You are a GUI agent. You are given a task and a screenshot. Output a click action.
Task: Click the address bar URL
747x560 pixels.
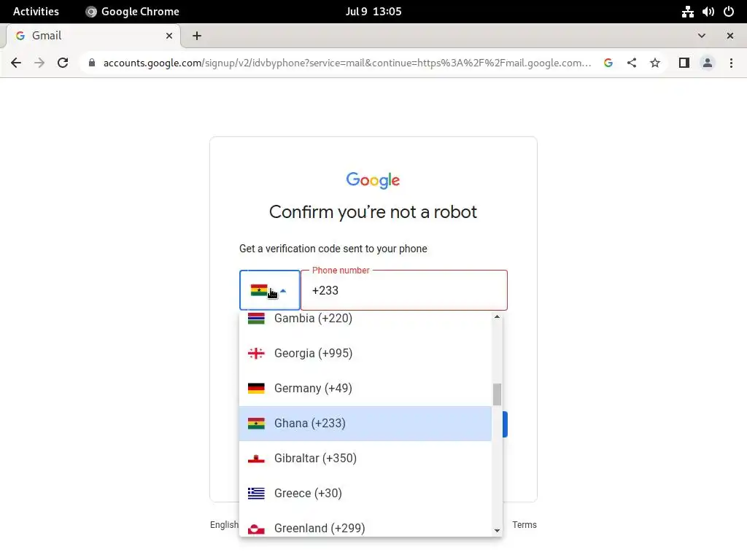pyautogui.click(x=347, y=63)
